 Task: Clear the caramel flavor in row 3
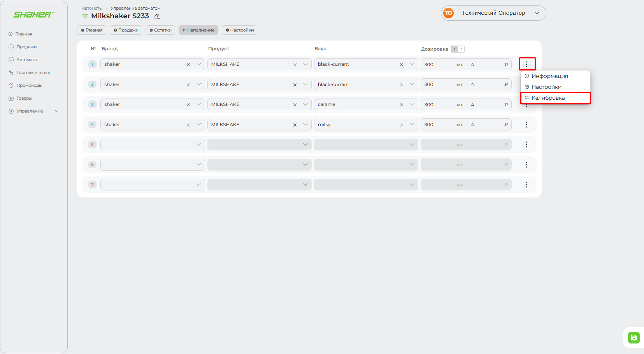tap(402, 105)
